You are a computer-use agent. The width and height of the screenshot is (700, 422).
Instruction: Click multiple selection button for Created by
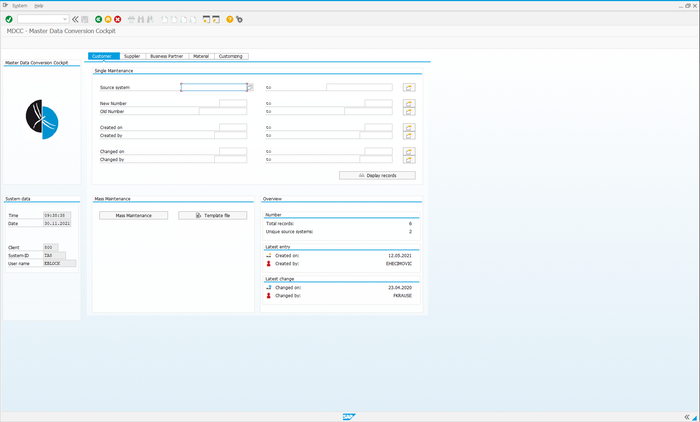pos(409,136)
